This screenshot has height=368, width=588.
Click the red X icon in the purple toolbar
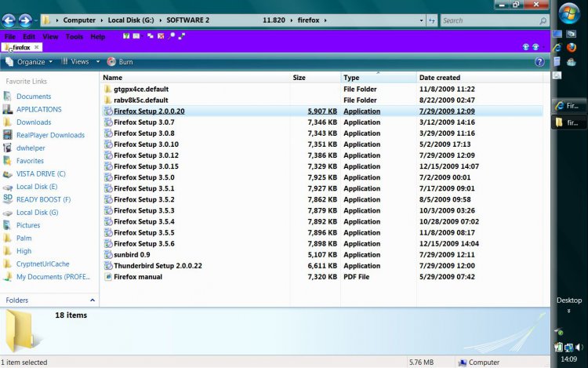tap(161, 36)
